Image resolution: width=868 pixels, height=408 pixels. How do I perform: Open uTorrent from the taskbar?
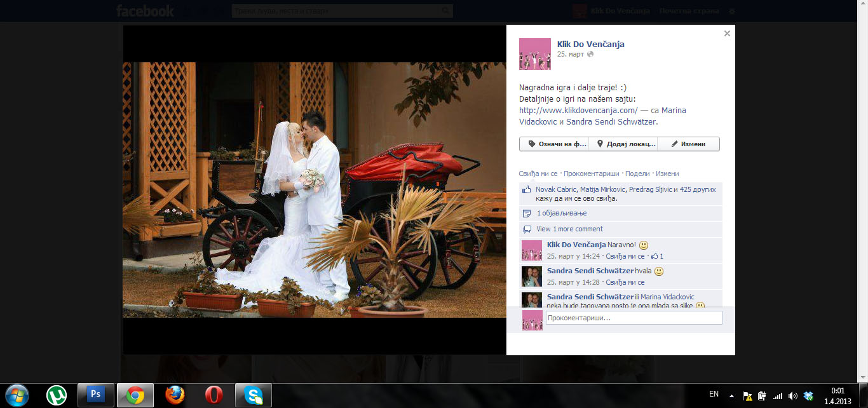[57, 395]
